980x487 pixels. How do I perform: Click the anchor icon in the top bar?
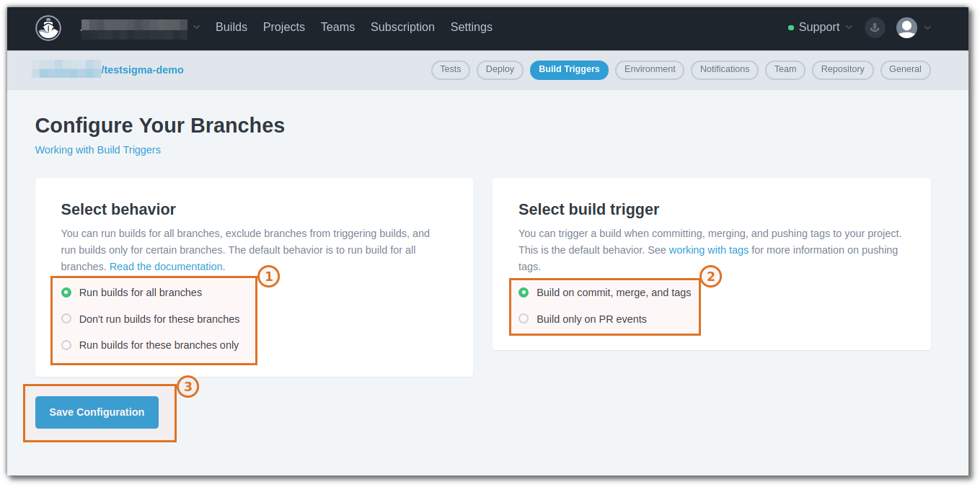click(875, 27)
